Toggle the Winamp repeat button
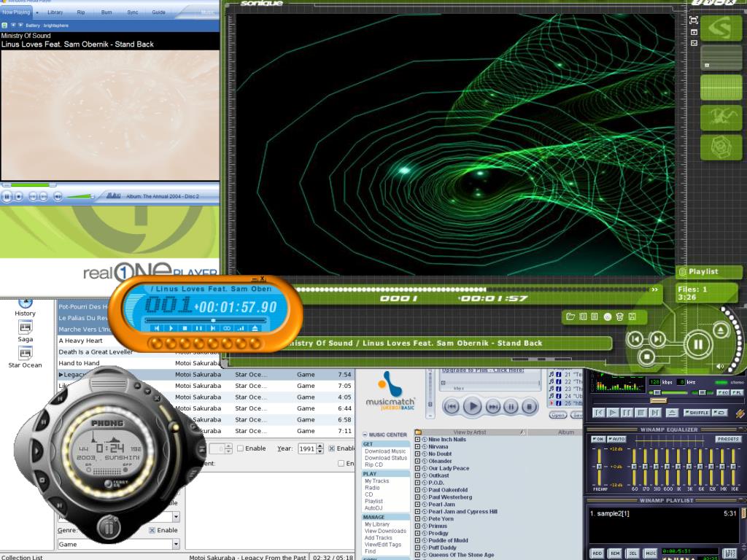 [x=719, y=413]
